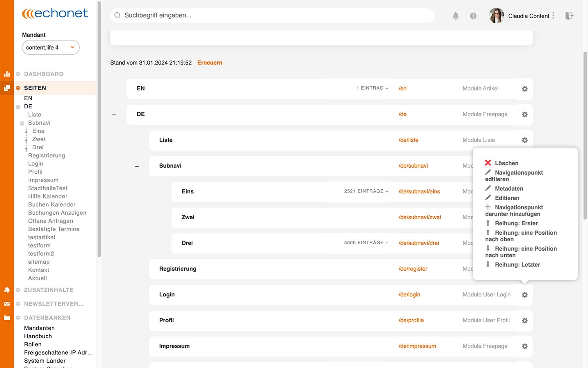
Task: Click the Suchbegriff eingeben search field
Action: (272, 16)
